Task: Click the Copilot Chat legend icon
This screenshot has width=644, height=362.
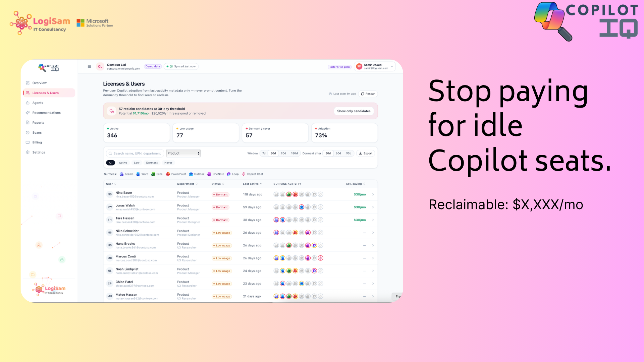Action: (x=244, y=174)
